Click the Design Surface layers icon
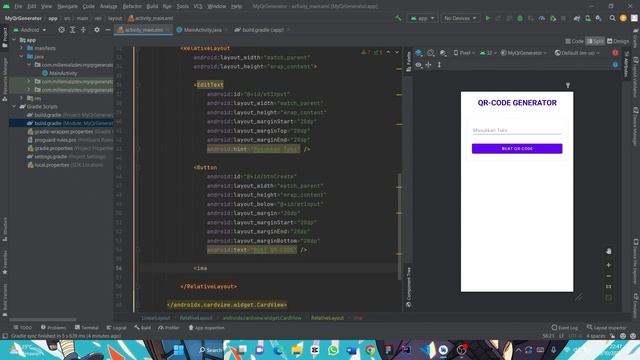This screenshot has width=640, height=360. [x=419, y=53]
